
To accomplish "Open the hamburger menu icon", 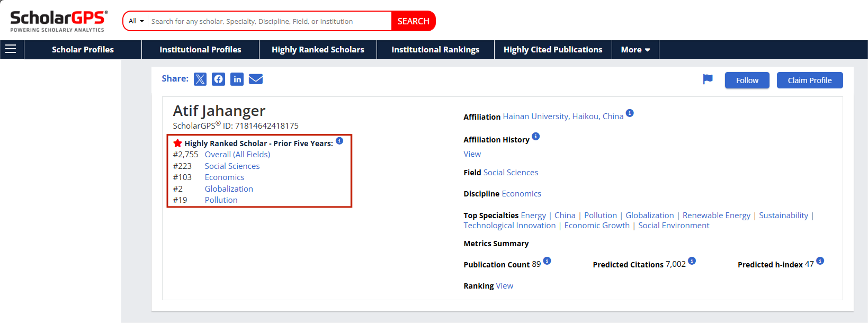I will point(11,49).
